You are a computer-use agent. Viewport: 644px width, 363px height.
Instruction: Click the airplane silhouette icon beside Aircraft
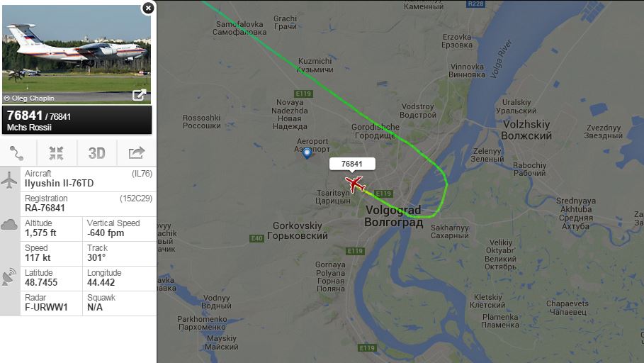point(9,180)
